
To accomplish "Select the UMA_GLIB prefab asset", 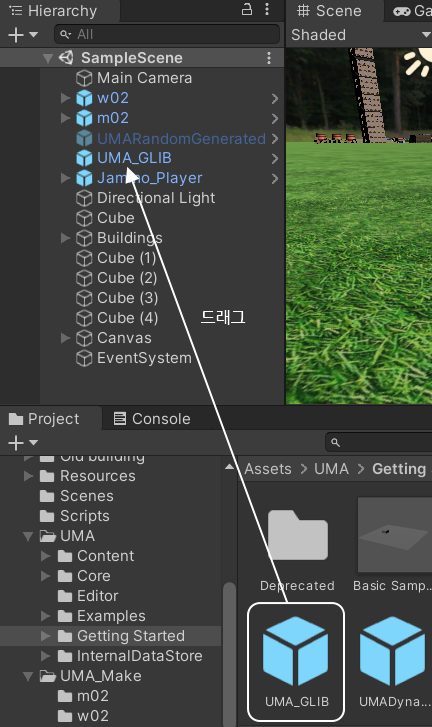I will 296,662.
